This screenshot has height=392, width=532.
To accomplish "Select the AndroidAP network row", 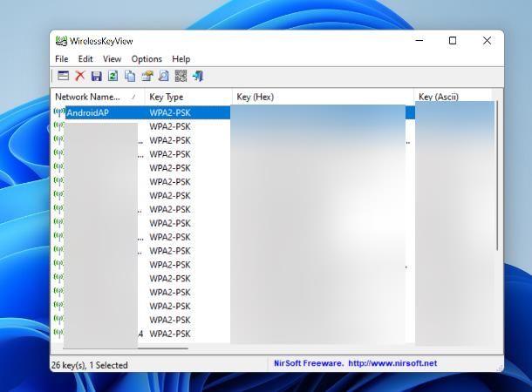I will (234, 112).
